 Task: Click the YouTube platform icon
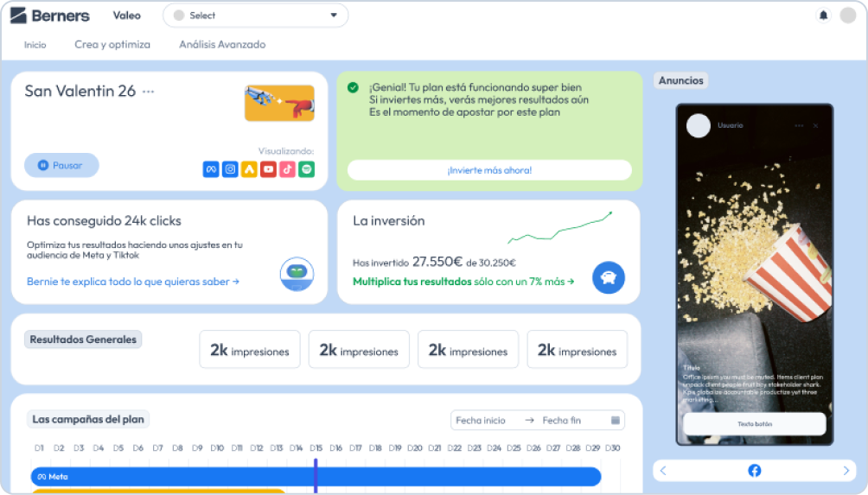(268, 169)
